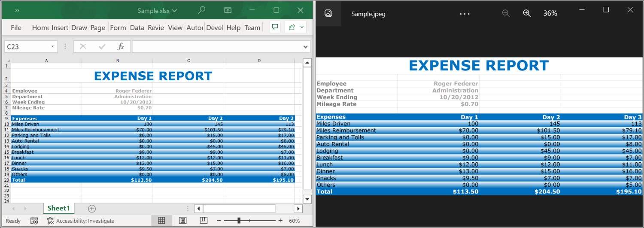This screenshot has width=644, height=228.
Task: Click the zoom out magnifier in photo viewer
Action: pos(506,13)
